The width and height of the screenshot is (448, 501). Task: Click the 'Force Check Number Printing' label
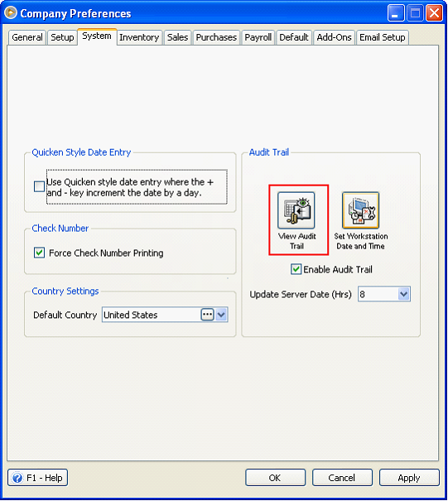click(x=106, y=253)
